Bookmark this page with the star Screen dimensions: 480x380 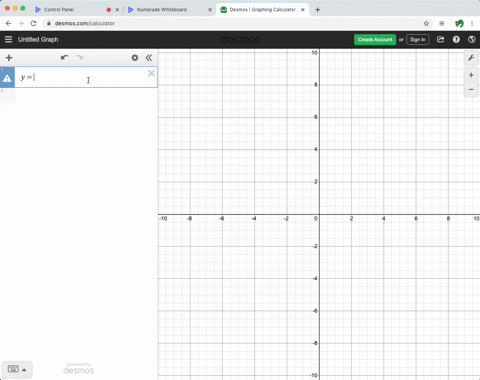coord(426,23)
